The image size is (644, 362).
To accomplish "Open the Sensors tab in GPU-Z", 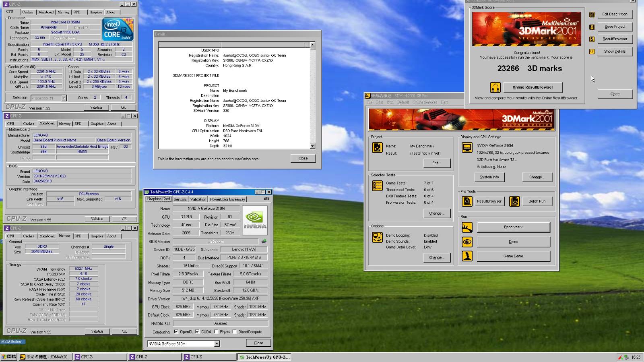I will click(180, 199).
